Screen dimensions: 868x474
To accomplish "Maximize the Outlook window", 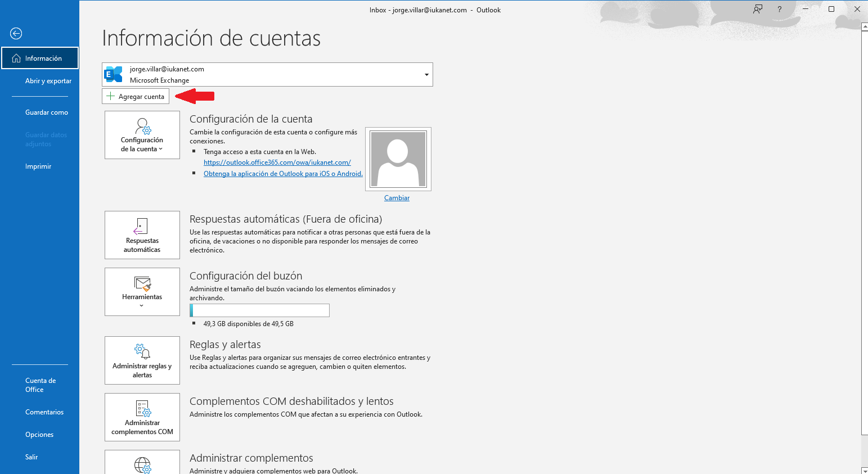I will (831, 9).
